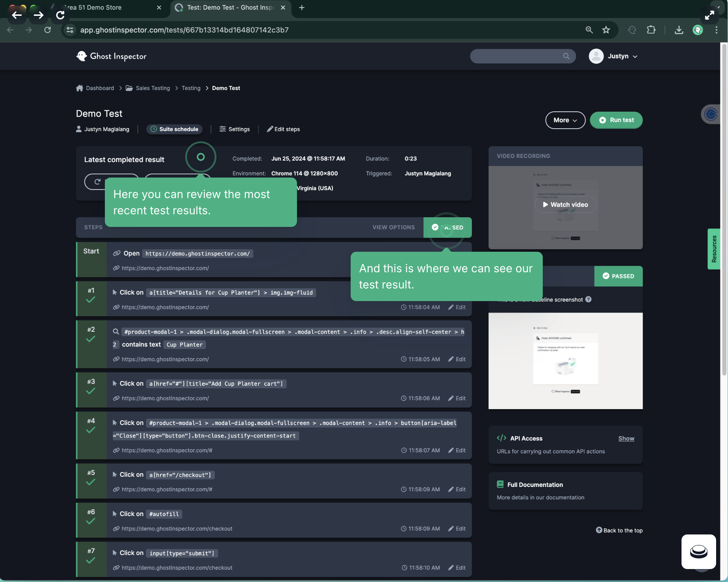Expand the More dropdown
Screen dimensions: 728x582
565,120
